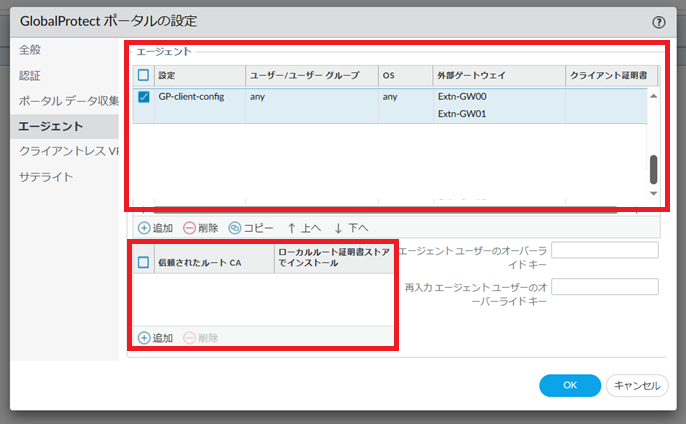Open the サテライト tab

[x=46, y=177]
